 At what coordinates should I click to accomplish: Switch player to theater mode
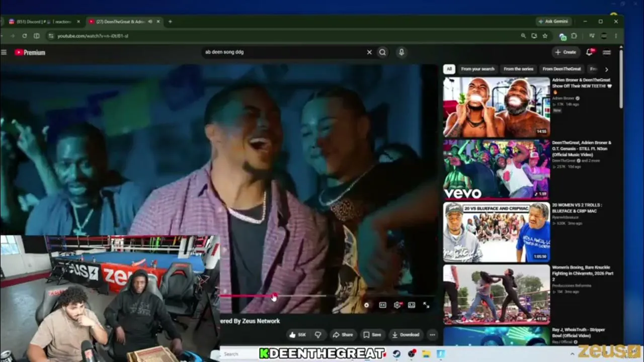tap(412, 305)
